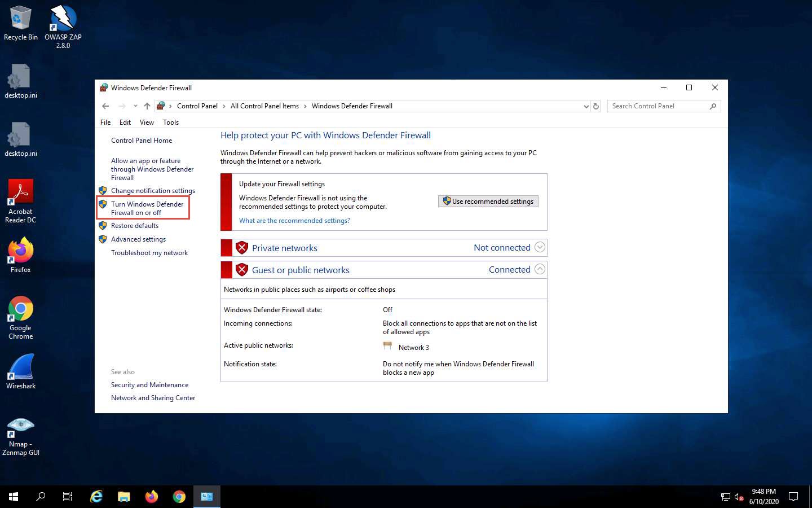Viewport: 812px width, 508px height.
Task: Open Firefox from the taskbar
Action: click(152, 497)
